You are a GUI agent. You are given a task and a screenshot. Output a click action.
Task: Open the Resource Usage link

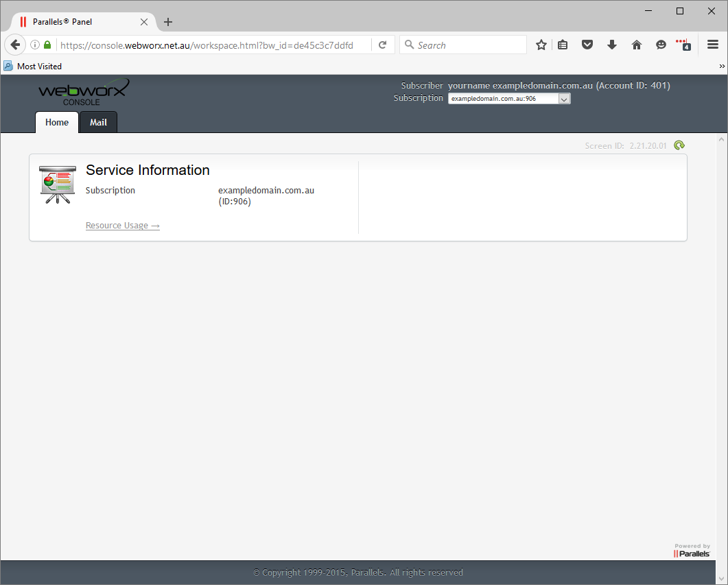click(123, 226)
